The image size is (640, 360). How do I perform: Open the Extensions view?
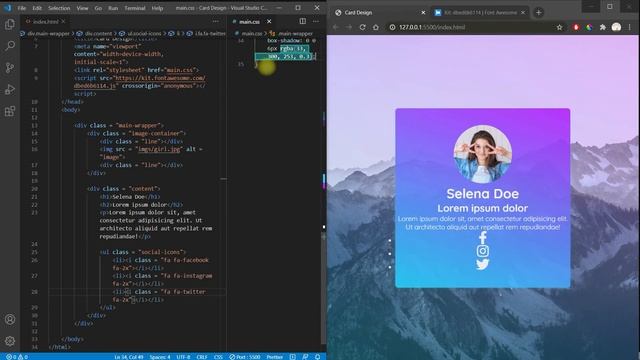click(10, 111)
